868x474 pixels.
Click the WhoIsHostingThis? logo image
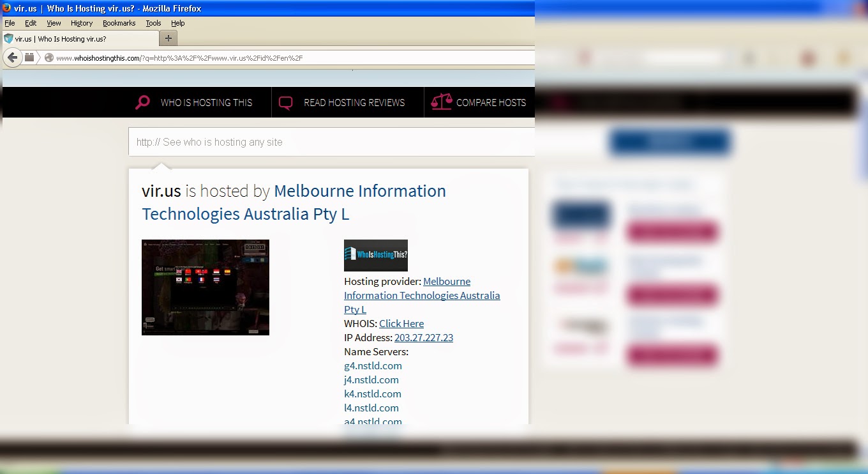pos(376,256)
